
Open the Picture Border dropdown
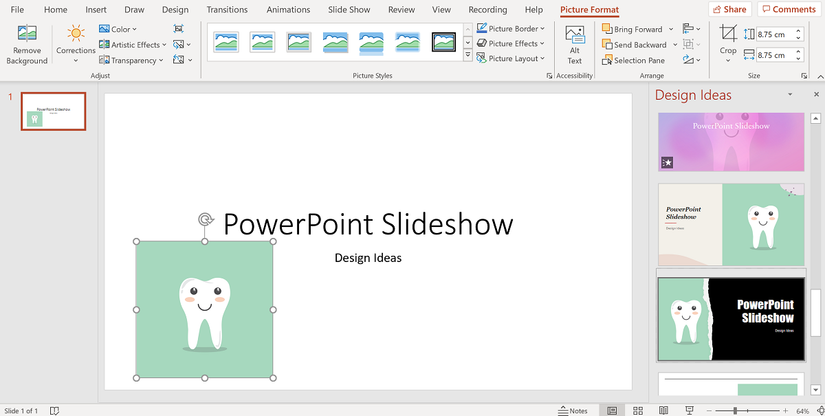click(x=510, y=28)
